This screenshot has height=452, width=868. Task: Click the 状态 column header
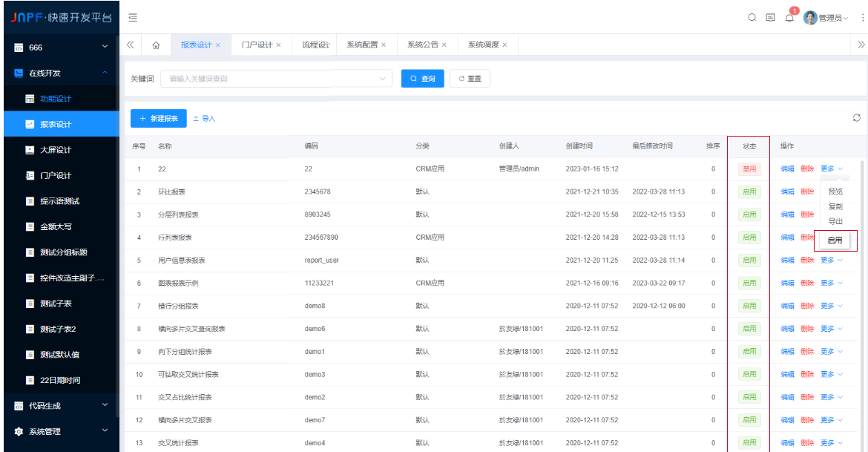(749, 146)
